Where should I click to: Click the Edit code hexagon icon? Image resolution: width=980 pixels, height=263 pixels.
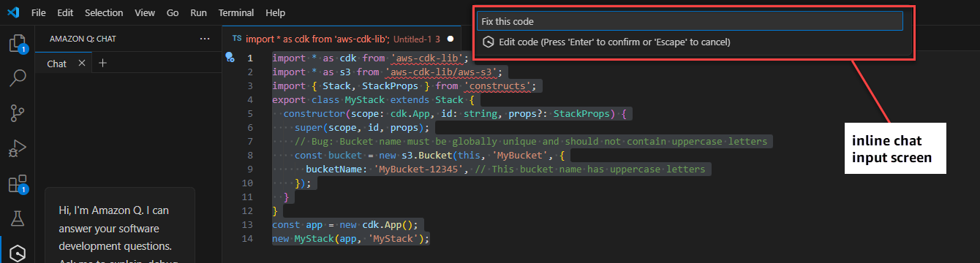(x=489, y=42)
